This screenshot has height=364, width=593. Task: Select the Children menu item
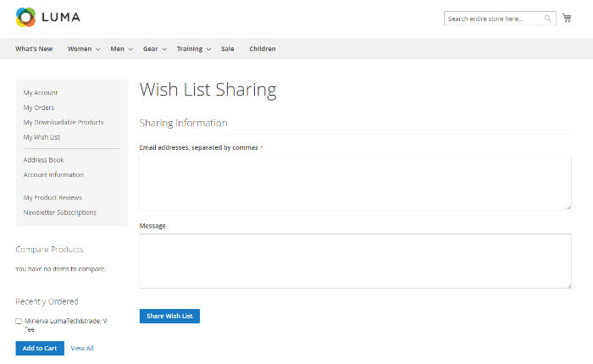pos(263,49)
